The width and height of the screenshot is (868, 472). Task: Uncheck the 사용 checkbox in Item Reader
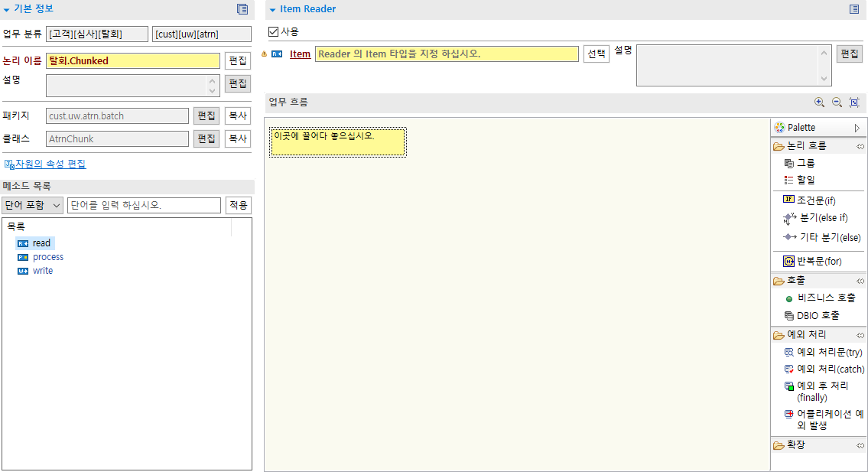pyautogui.click(x=271, y=32)
